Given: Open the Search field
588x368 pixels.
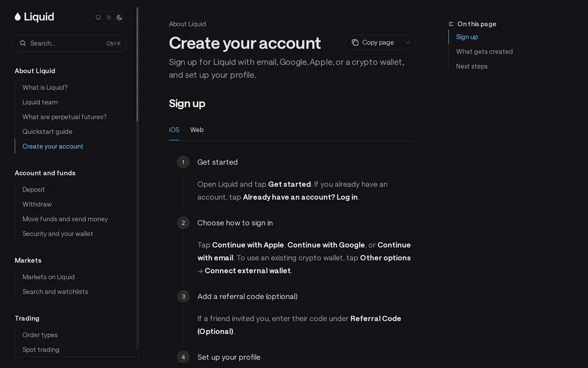Looking at the screenshot, I should tap(70, 43).
